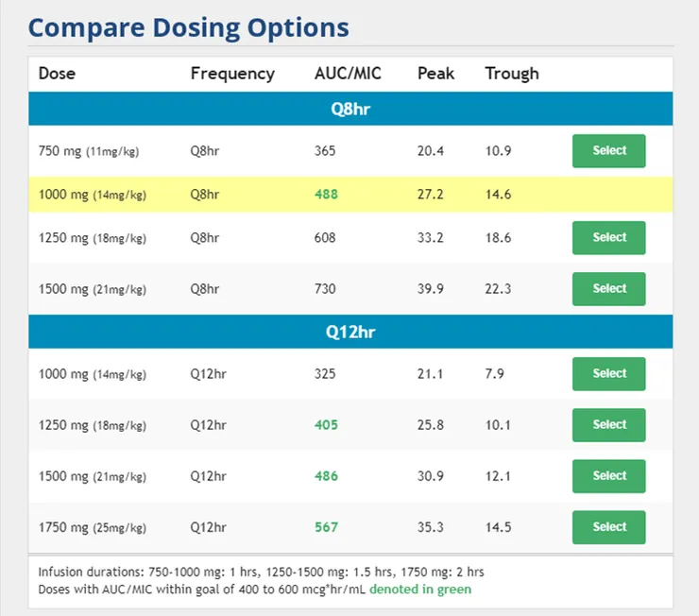Click the Dose column header
The width and height of the screenshot is (699, 616).
click(57, 74)
